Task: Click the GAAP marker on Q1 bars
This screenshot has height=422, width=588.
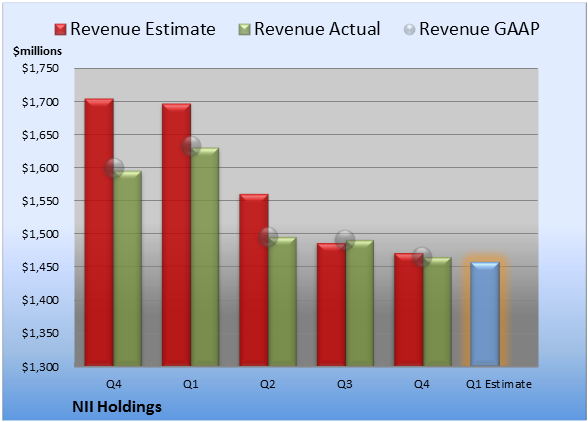Action: (x=191, y=146)
